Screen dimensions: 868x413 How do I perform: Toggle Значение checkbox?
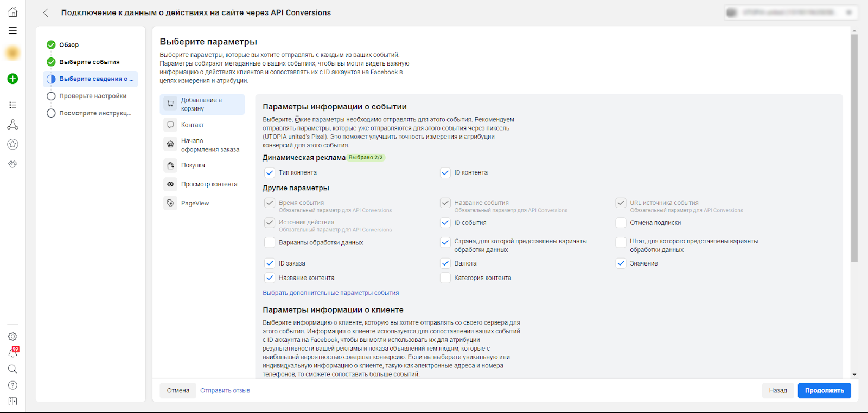[x=621, y=263]
